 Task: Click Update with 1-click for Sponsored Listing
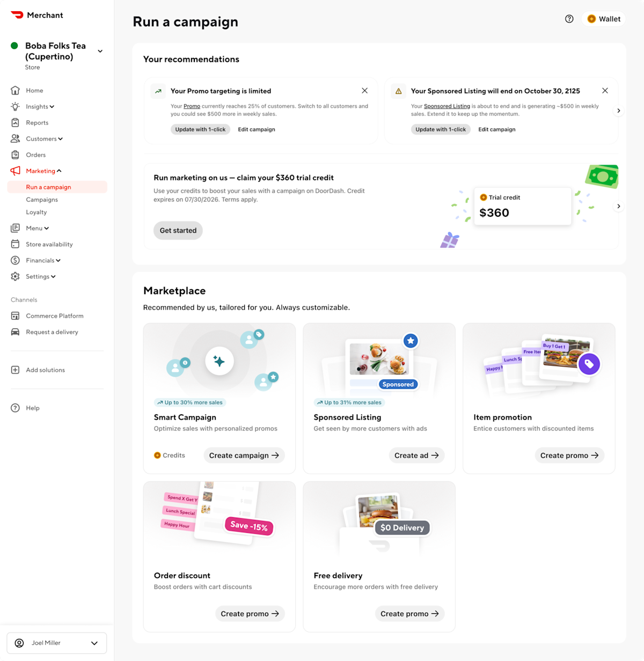(x=441, y=129)
